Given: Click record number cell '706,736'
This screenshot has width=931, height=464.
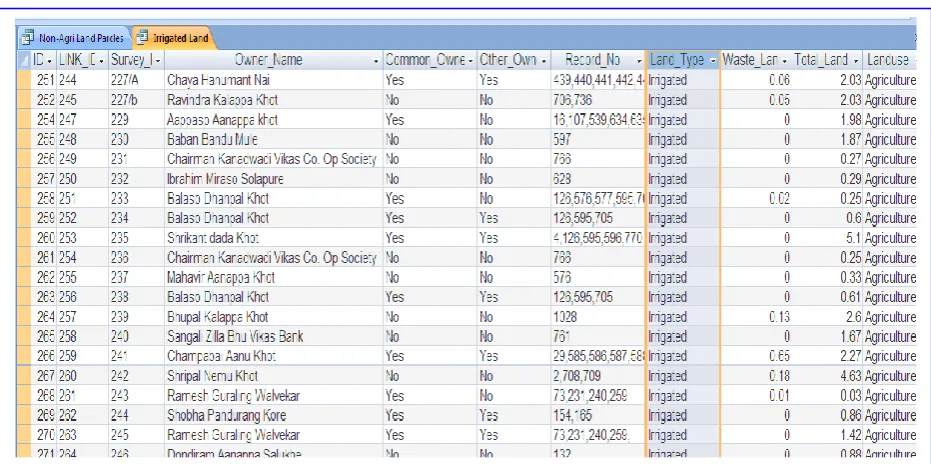Looking at the screenshot, I should (x=597, y=100).
